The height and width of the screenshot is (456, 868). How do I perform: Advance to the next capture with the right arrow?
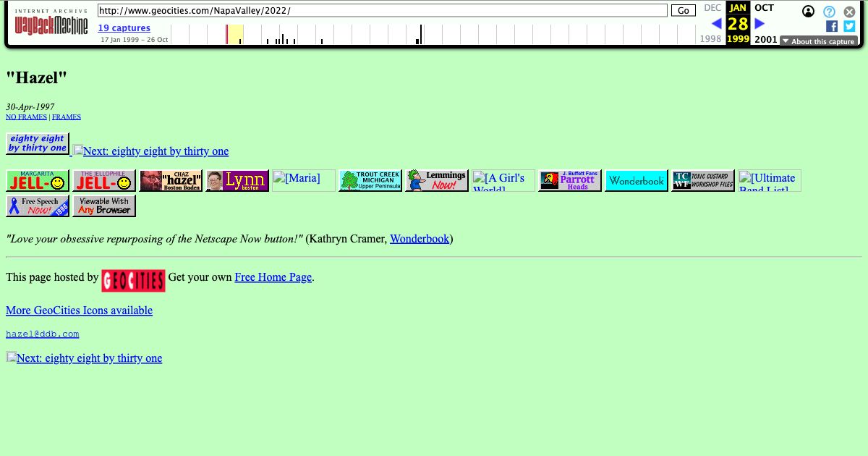click(x=759, y=22)
